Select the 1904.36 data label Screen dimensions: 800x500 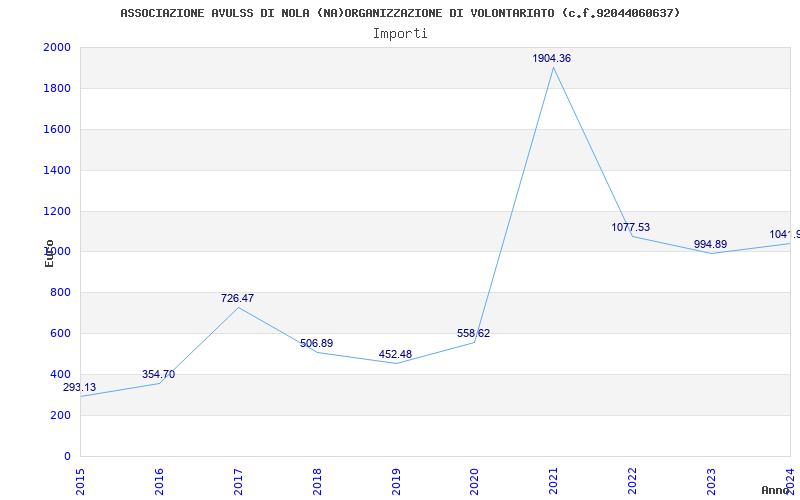pyautogui.click(x=552, y=59)
